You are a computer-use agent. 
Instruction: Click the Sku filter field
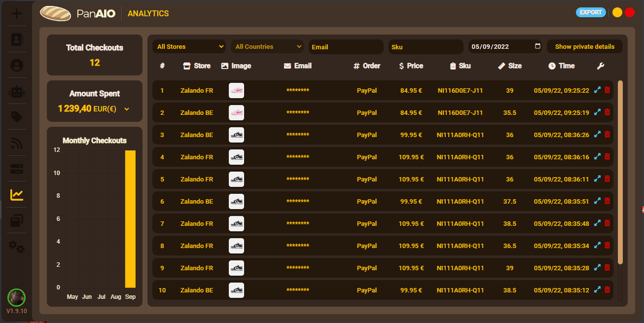pos(426,47)
